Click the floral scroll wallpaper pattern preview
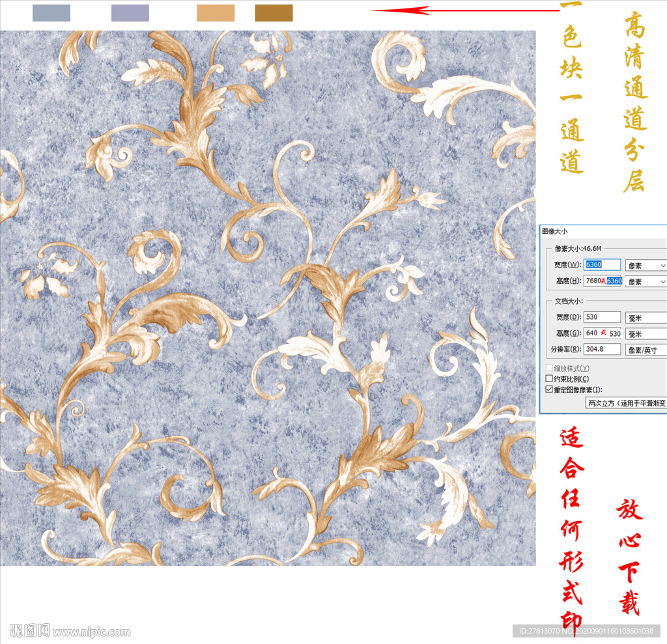Image resolution: width=667 pixels, height=644 pixels. click(268, 298)
